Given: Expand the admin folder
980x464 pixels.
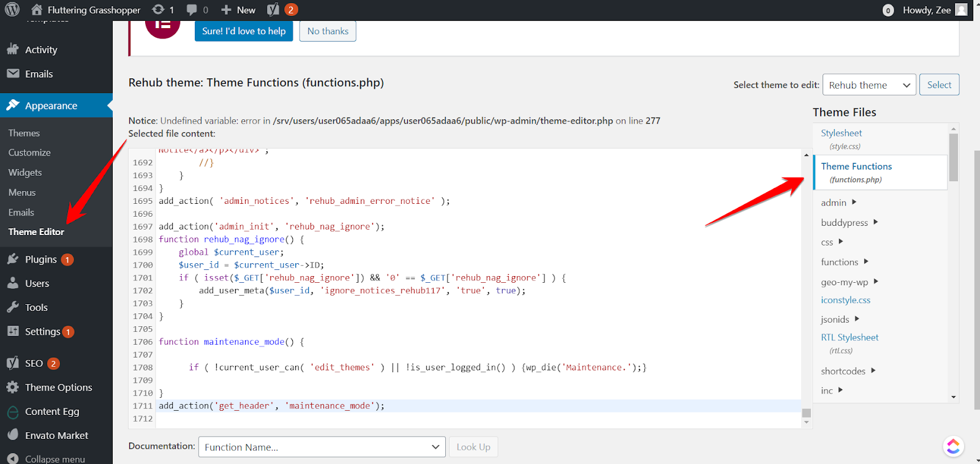Looking at the screenshot, I should 854,202.
